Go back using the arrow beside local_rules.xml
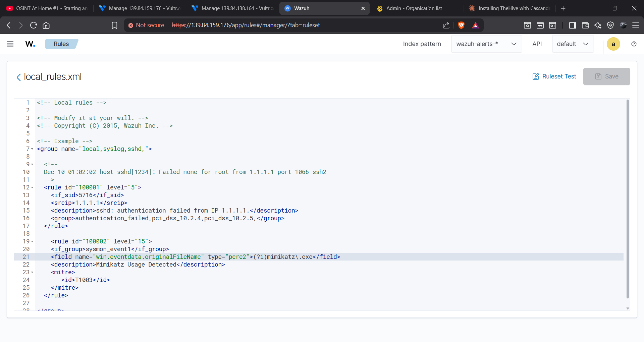Viewport: 644px width, 342px height. click(x=19, y=77)
